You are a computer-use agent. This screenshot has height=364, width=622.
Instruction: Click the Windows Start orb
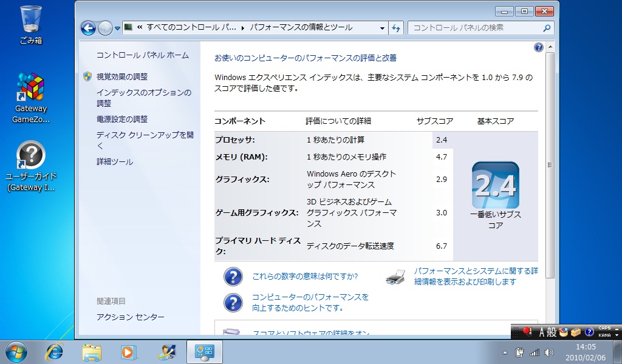(16, 351)
